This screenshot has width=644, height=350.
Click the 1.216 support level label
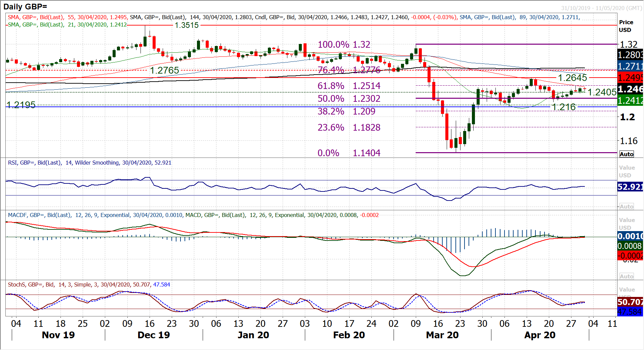564,107
